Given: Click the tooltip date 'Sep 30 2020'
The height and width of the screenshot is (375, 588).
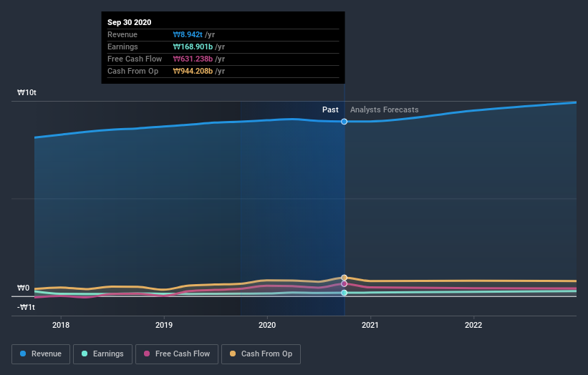Looking at the screenshot, I should [130, 22].
